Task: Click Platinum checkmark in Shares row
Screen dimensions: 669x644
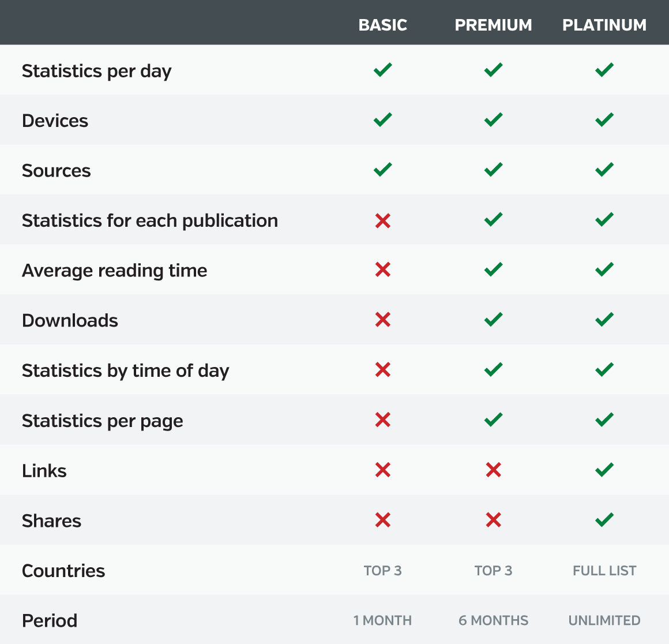Action: (604, 519)
